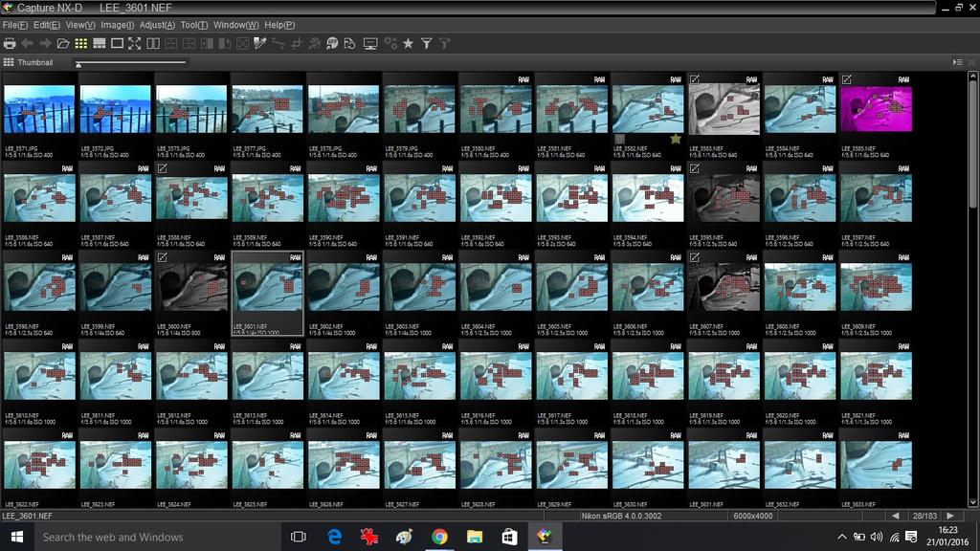
Task: Open the Thumbnail view mode selector
Action: point(9,62)
